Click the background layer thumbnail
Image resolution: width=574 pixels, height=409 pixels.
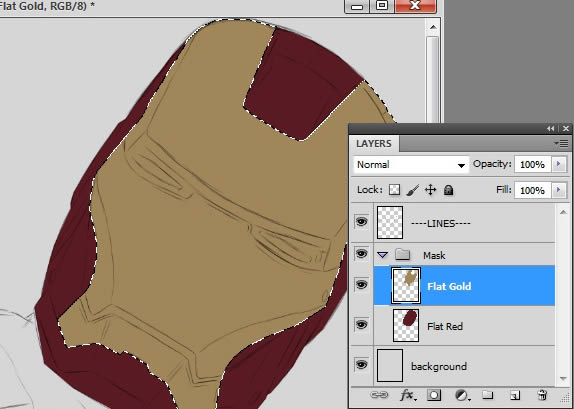[x=390, y=365]
